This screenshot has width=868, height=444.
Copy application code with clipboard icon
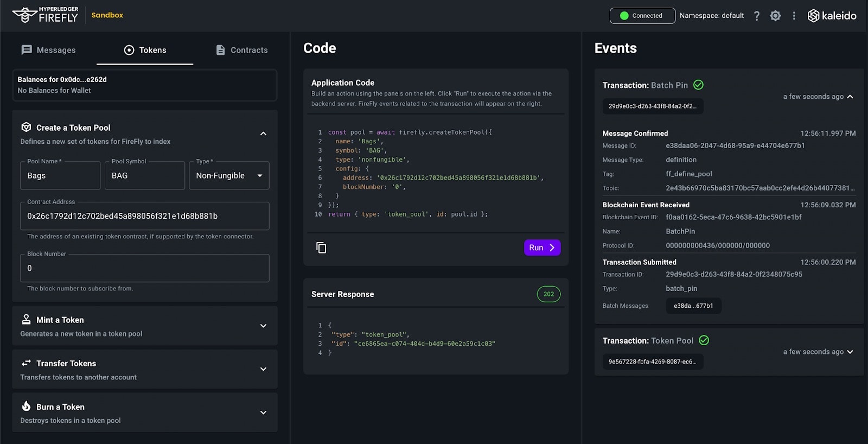pyautogui.click(x=321, y=248)
